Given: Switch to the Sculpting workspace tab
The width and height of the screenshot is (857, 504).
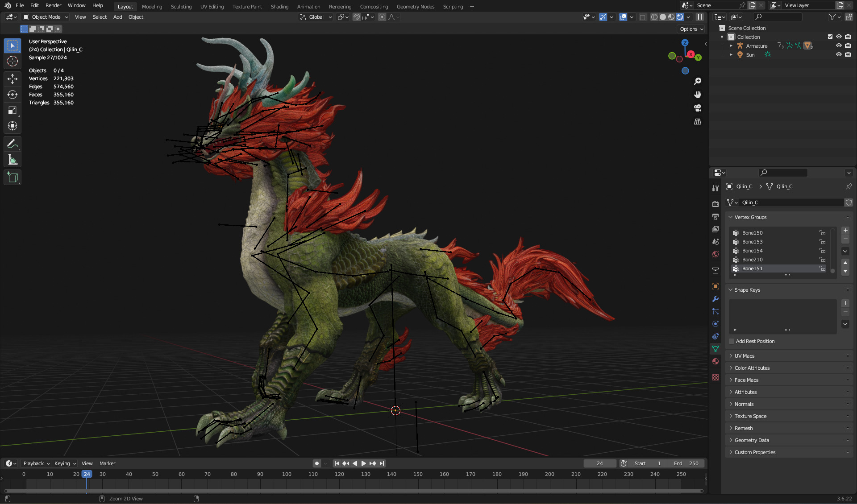Looking at the screenshot, I should pos(181,7).
